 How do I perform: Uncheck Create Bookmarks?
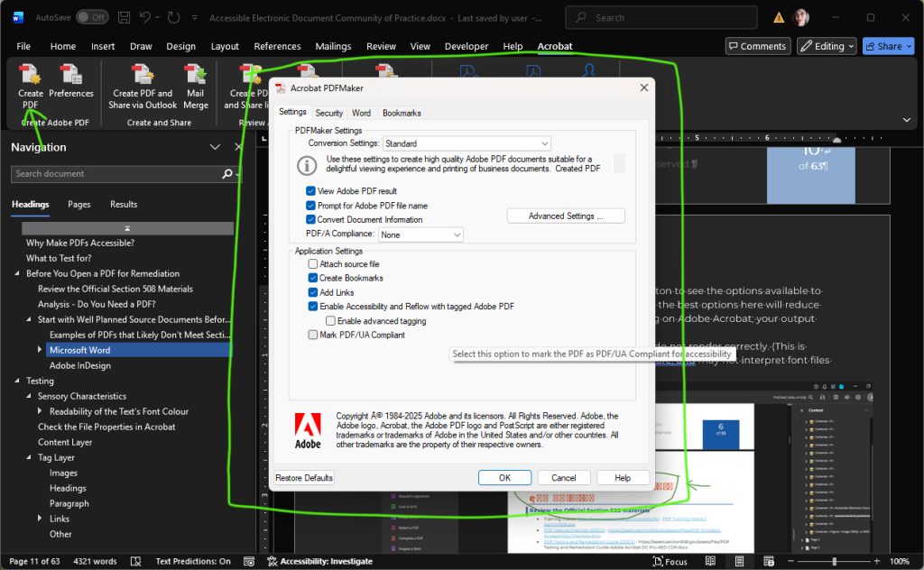point(313,278)
